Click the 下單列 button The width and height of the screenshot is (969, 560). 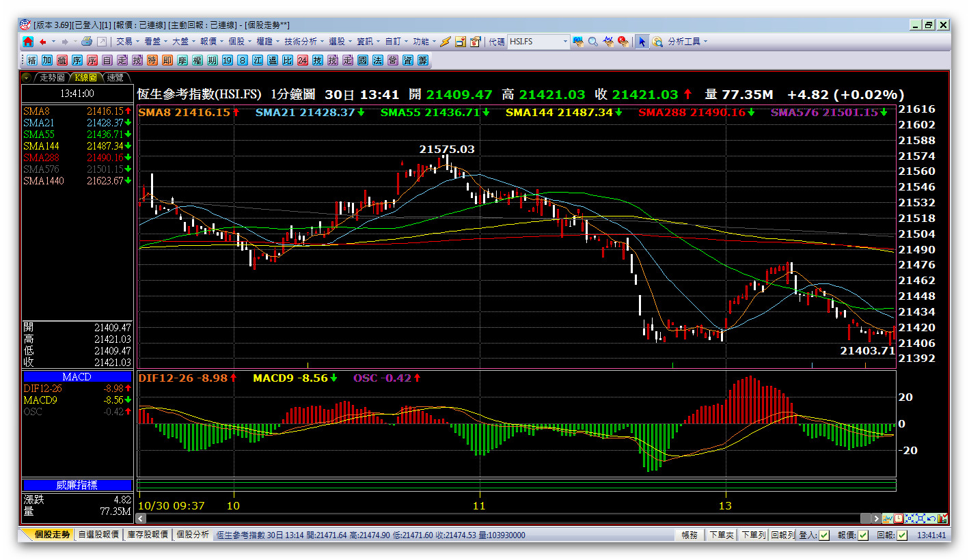click(753, 535)
